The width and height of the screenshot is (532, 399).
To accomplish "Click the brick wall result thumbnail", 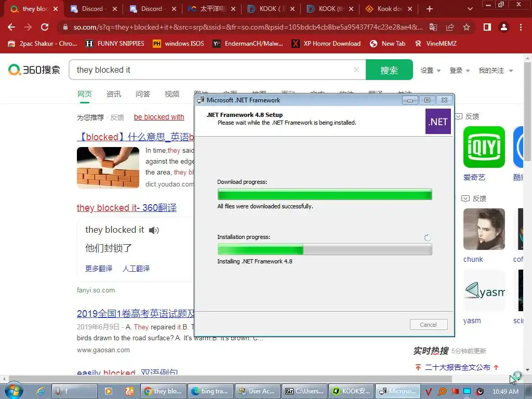I will click(x=108, y=168).
